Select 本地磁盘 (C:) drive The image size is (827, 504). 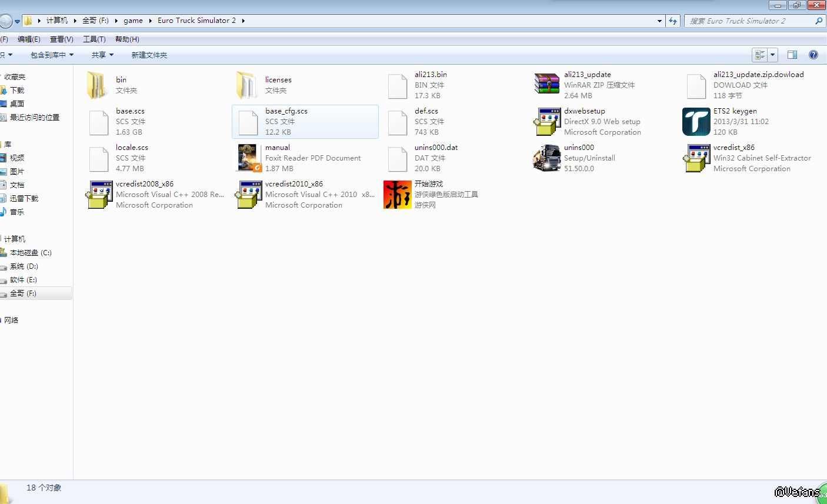click(31, 253)
